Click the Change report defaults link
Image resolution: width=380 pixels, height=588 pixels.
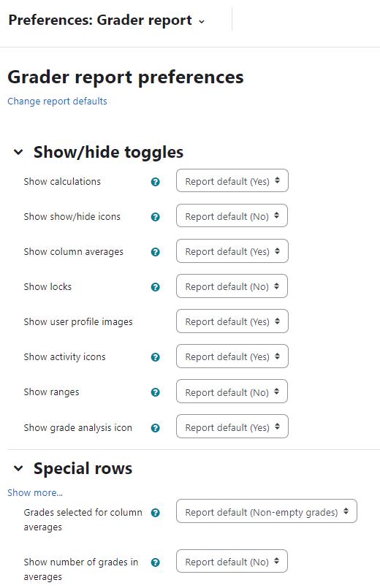click(58, 102)
